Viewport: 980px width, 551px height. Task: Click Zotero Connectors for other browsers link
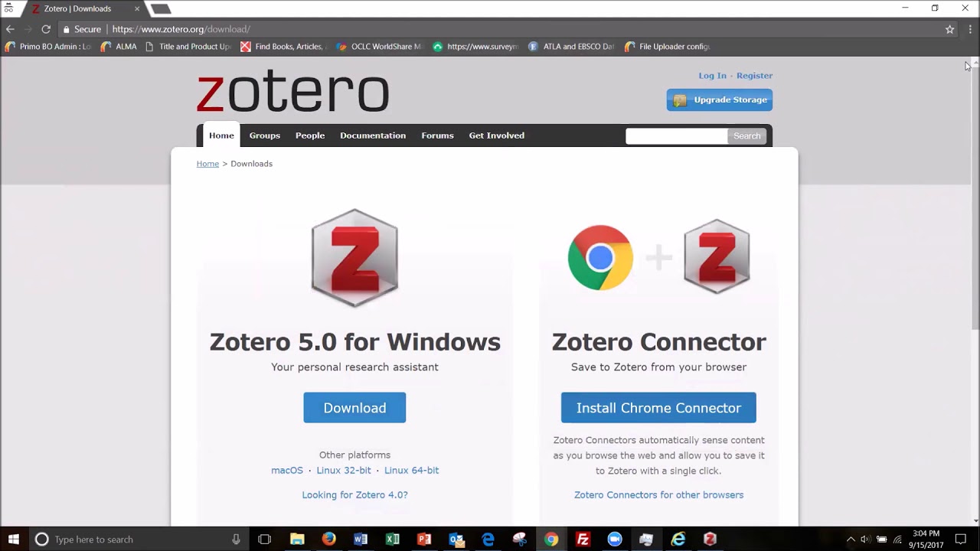coord(658,495)
